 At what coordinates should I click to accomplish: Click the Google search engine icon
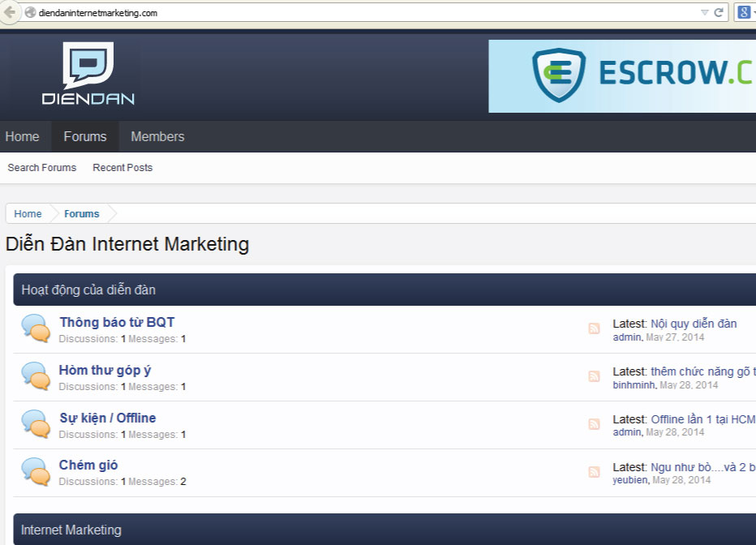[744, 12]
